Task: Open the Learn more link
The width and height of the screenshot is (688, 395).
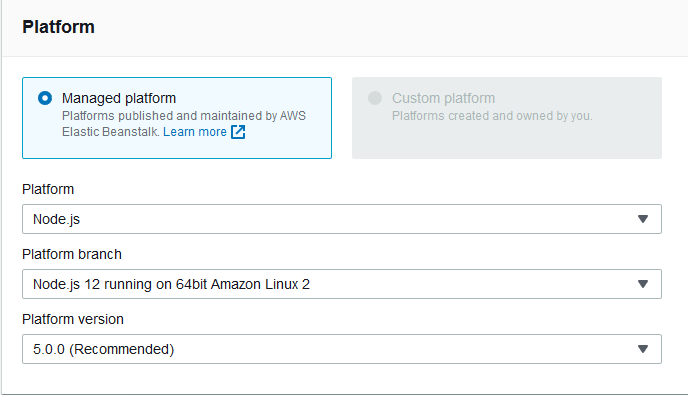Action: point(195,132)
